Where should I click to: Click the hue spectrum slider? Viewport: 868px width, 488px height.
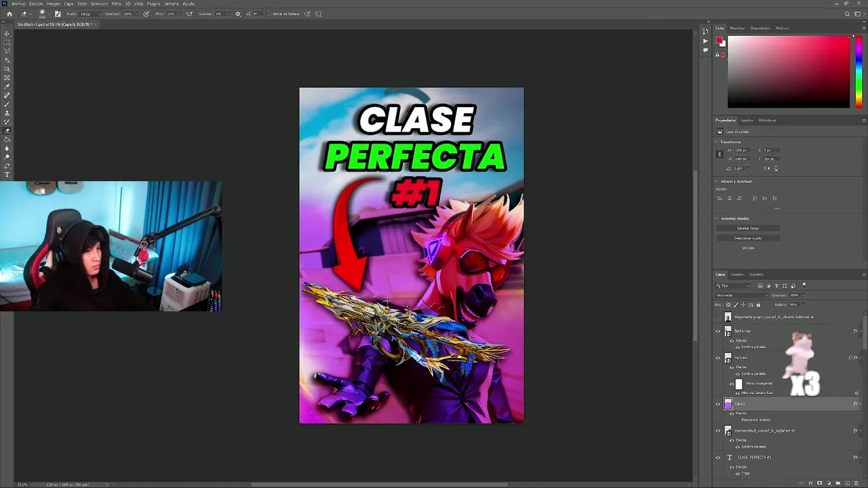point(859,71)
